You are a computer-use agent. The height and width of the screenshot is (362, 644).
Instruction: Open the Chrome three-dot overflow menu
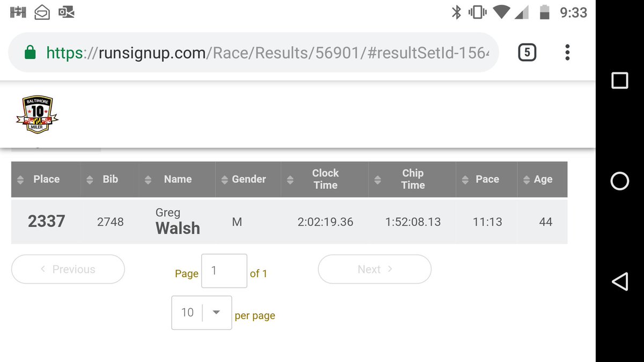click(567, 52)
